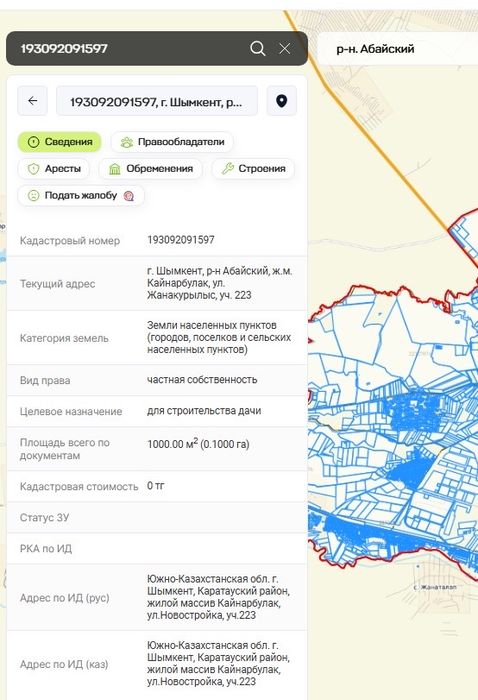Click the Текущий адрес value with Жанакурылыс, уч. 223
This screenshot has height=700, width=478.
(x=220, y=283)
